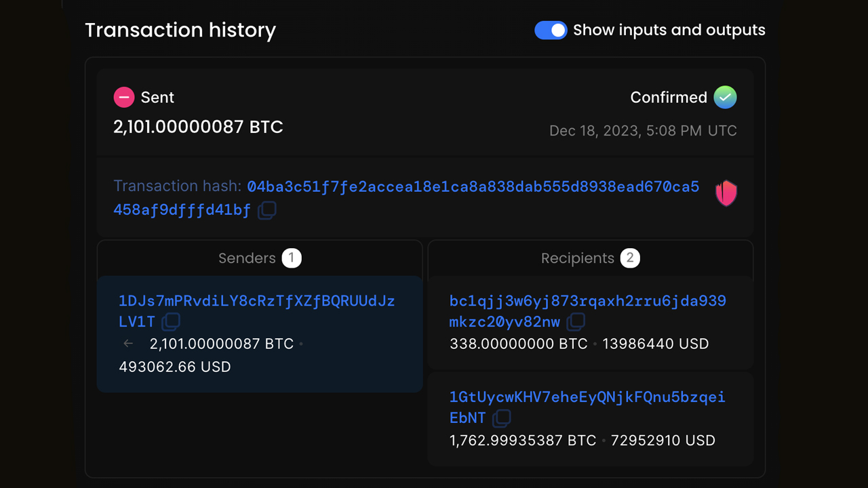The image size is (868, 488).
Task: Open the recipient address starting with 1GtUycwKHV7
Action: click(587, 398)
